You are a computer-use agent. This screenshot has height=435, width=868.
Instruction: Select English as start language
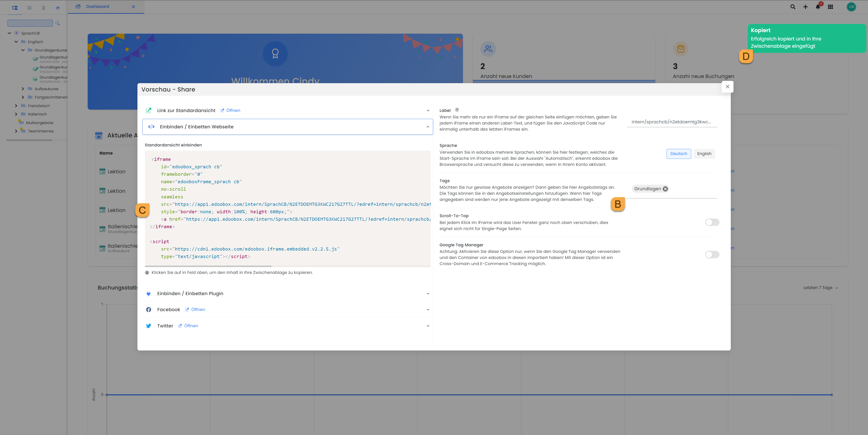point(704,154)
